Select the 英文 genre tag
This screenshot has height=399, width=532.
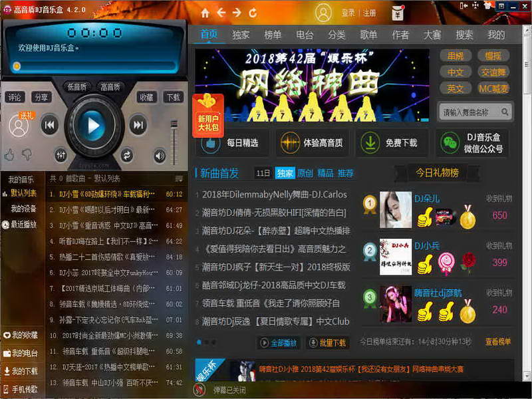pyautogui.click(x=456, y=89)
